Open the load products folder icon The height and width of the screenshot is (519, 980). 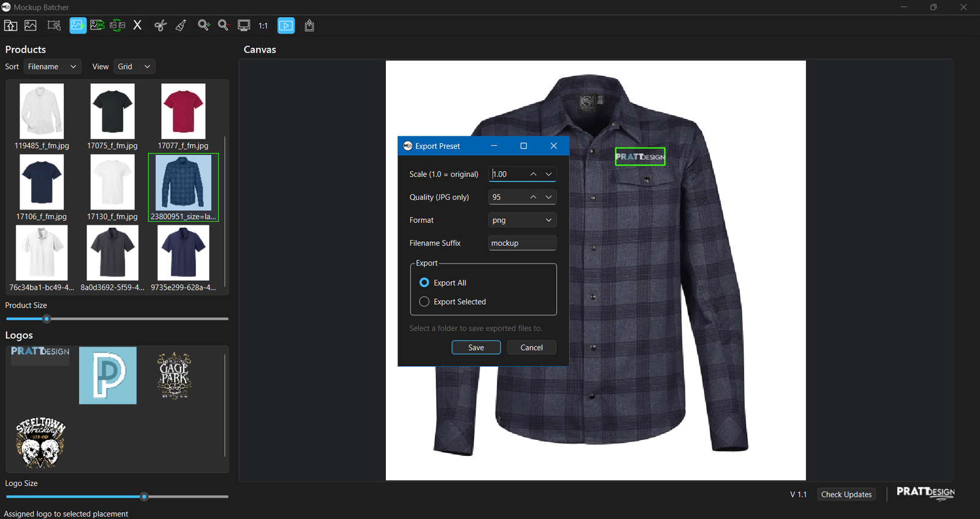[11, 25]
